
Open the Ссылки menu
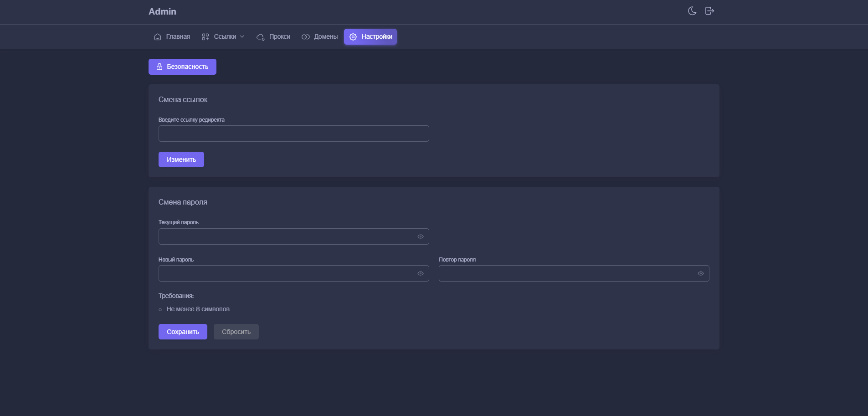[223, 37]
